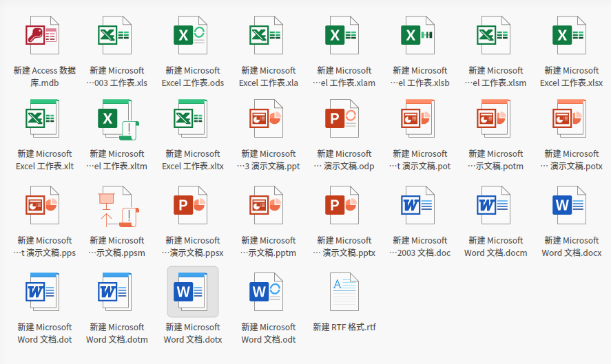Click the filename ending "演示文稿.pptx"
The image size is (611, 364).
[344, 253]
